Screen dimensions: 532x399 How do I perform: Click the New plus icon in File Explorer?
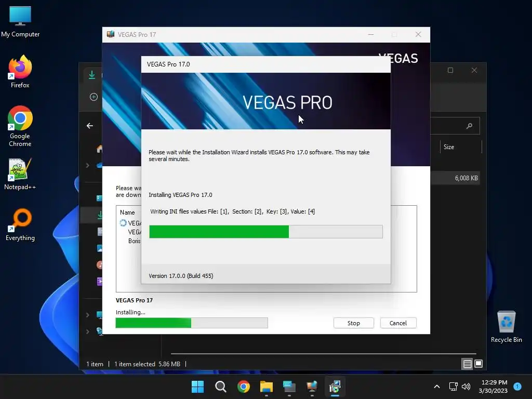click(x=94, y=97)
